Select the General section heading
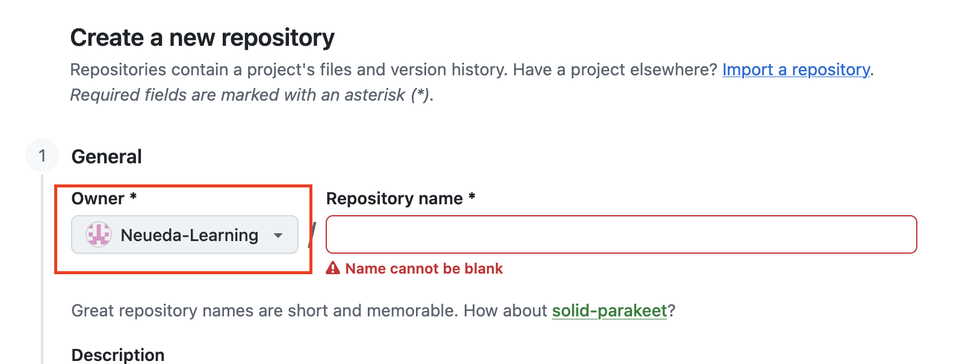Viewport: 980px width, 364px height. pyautogui.click(x=107, y=157)
